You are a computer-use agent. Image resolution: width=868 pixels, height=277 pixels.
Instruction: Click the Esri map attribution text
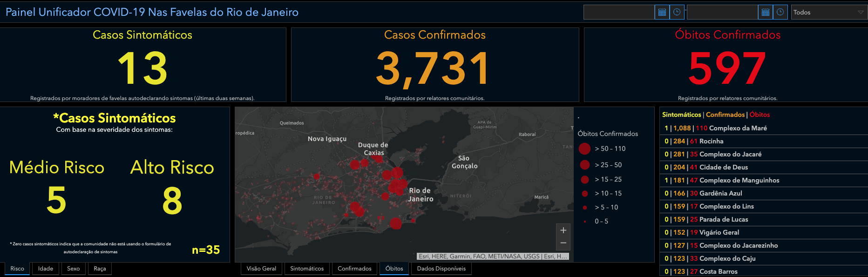(493, 257)
